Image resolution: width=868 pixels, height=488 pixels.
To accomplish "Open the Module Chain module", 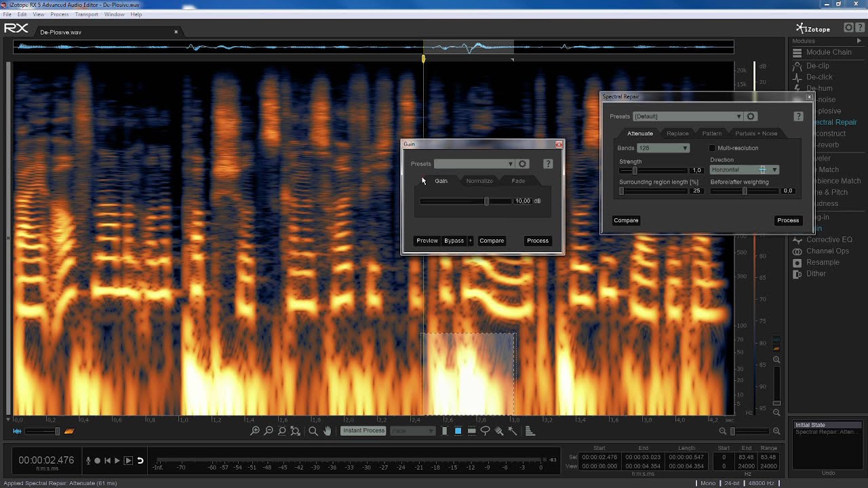I will click(x=822, y=52).
